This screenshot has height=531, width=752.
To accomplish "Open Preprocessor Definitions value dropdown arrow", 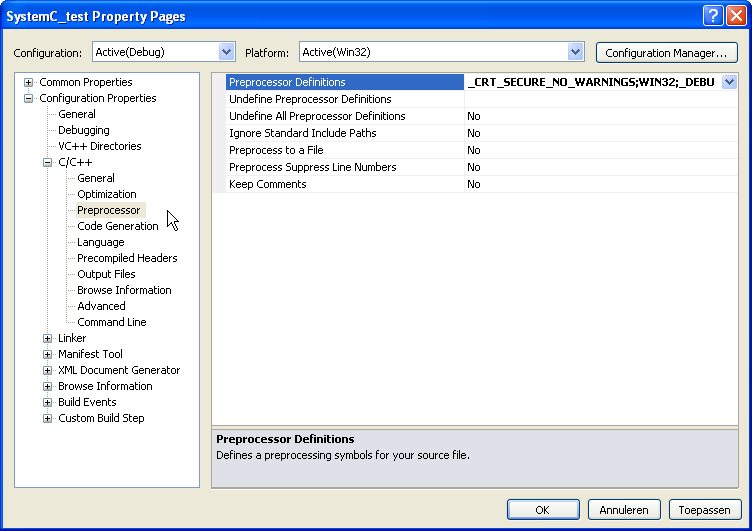I will 729,82.
